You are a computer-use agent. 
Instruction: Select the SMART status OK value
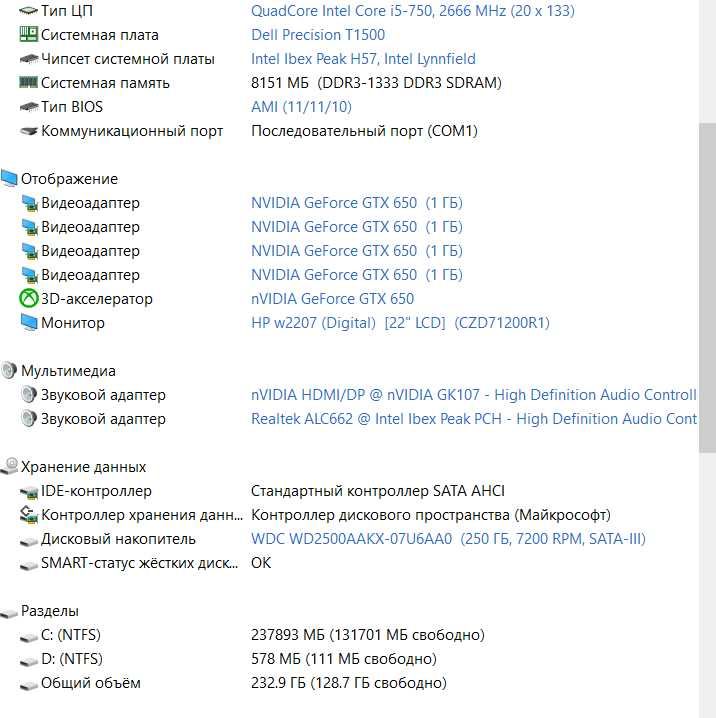(261, 562)
